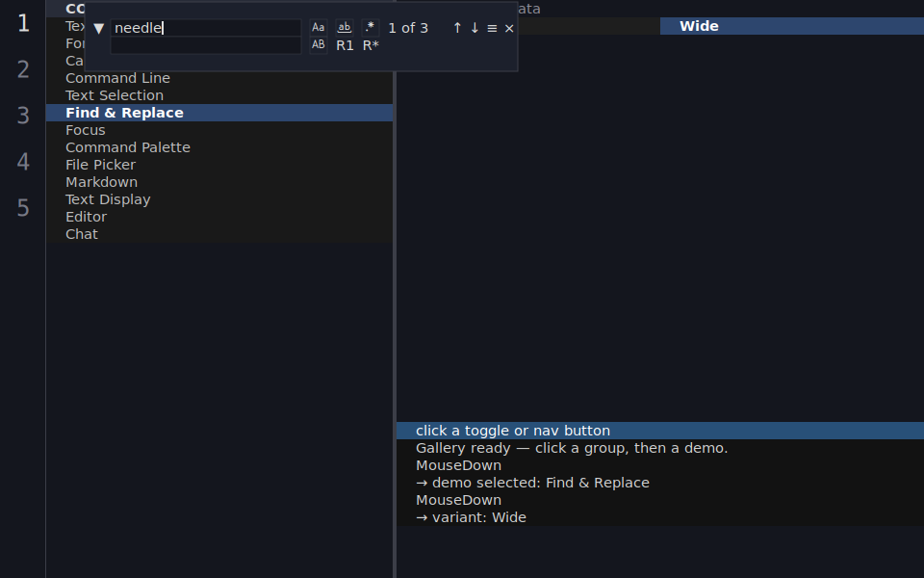Open the Text Display demo
Viewport: 924px width, 578px height.
tap(219, 199)
